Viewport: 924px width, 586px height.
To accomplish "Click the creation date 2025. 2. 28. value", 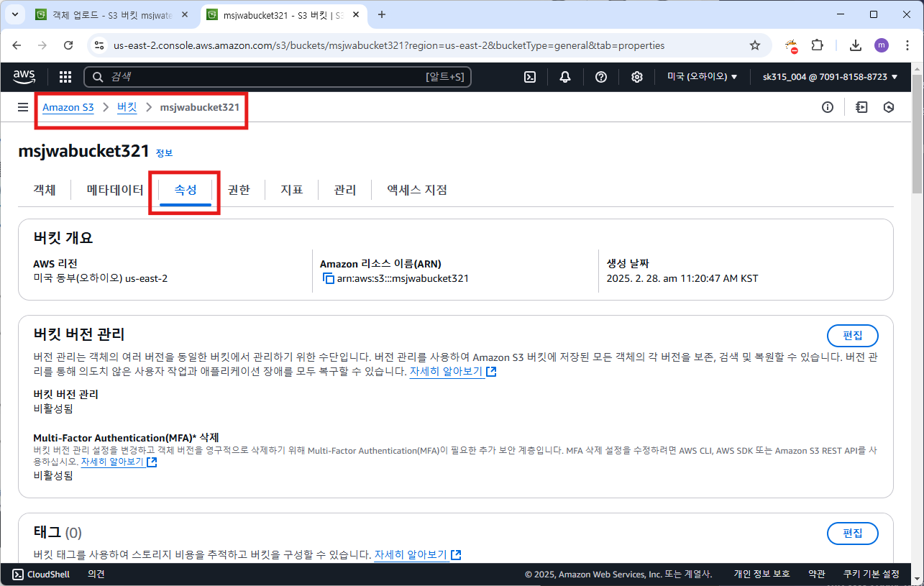I will 682,278.
